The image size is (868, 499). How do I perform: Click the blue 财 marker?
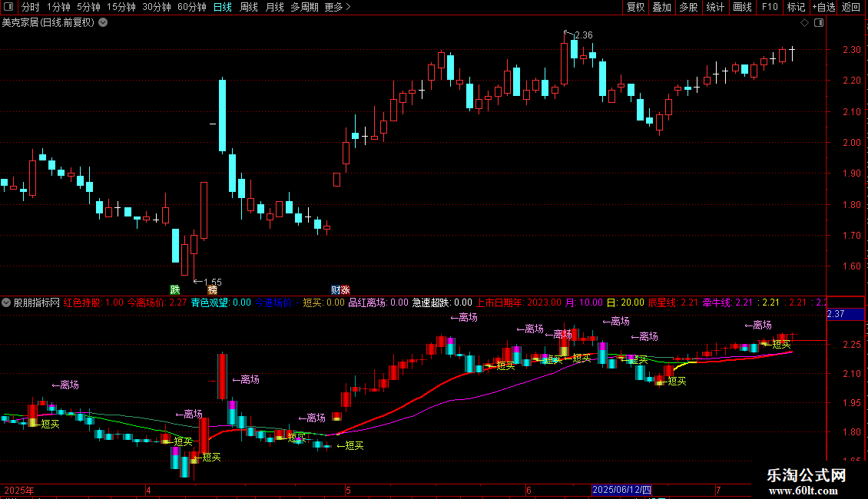pyautogui.click(x=336, y=290)
